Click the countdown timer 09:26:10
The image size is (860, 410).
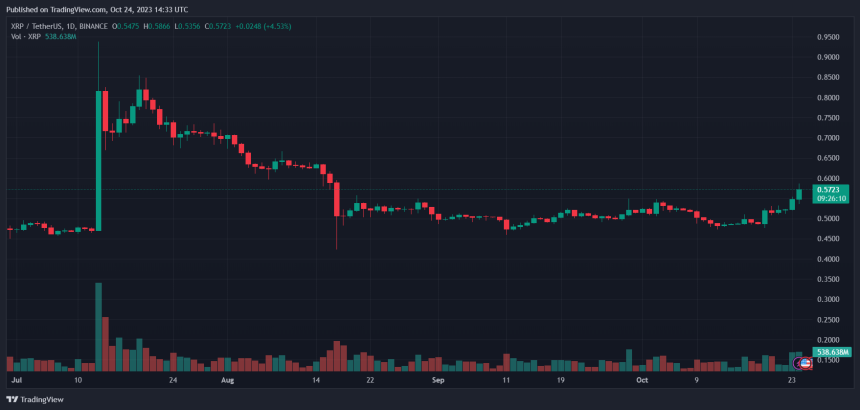point(829,198)
